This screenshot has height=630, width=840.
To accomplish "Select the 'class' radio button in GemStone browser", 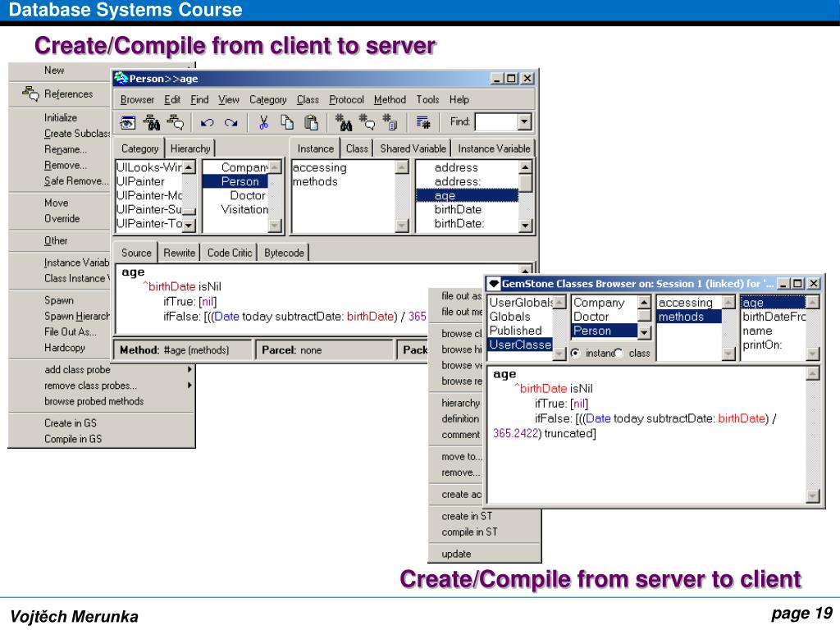I will [x=619, y=353].
